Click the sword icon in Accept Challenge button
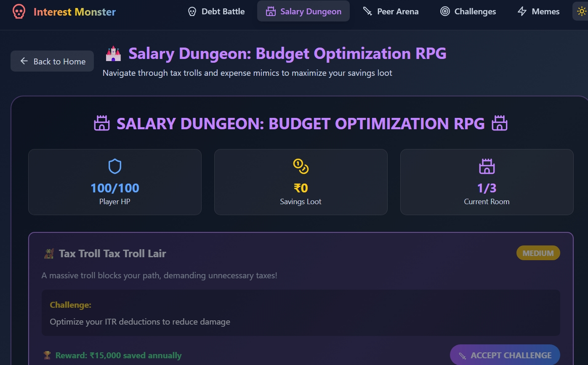Viewport: 588px width, 365px height. coord(463,356)
